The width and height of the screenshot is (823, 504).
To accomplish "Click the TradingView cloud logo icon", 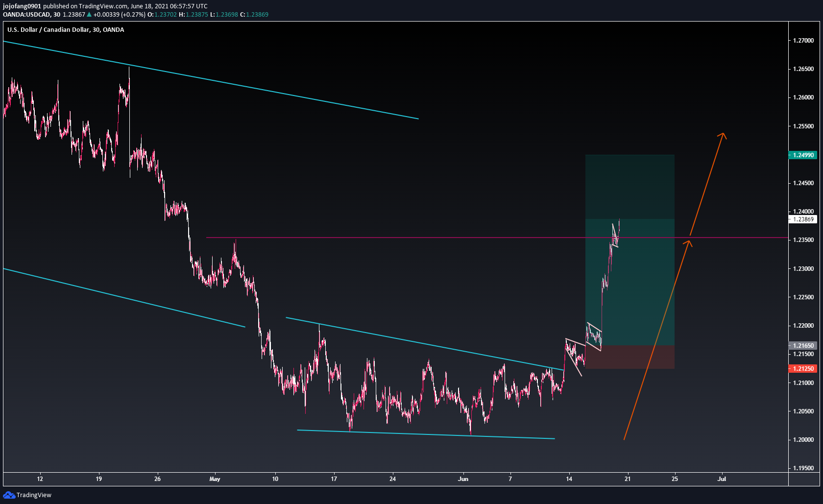I will 9,495.
